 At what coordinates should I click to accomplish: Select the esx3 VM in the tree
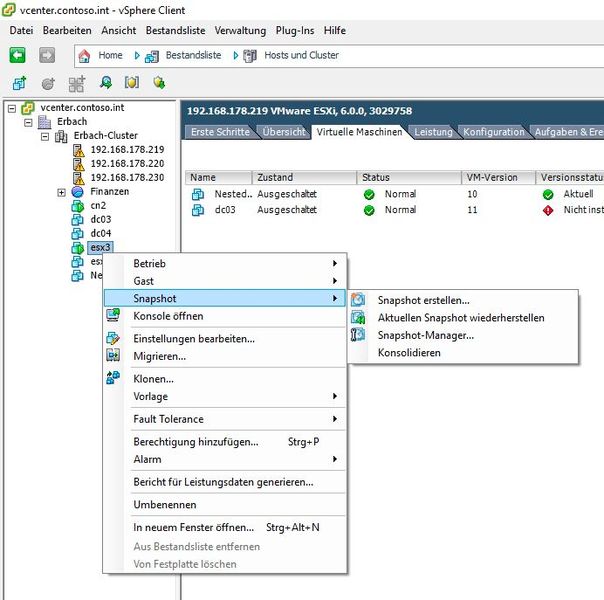click(101, 247)
